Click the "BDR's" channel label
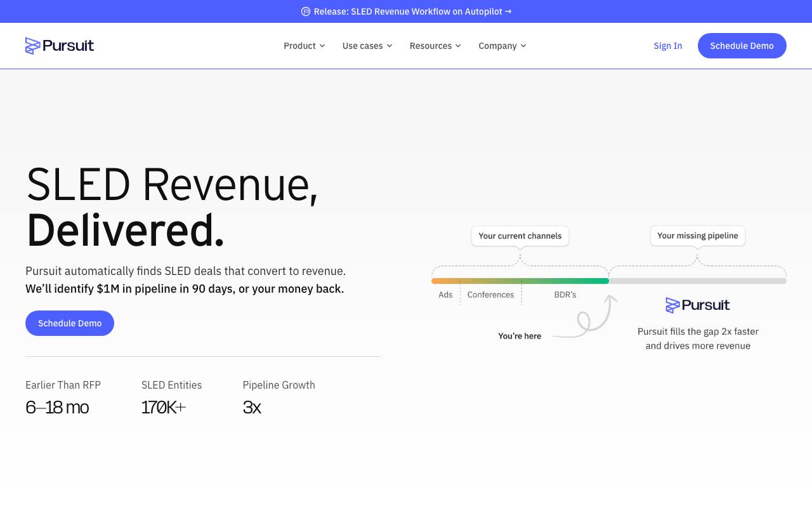Image resolution: width=812 pixels, height=508 pixels. 565,295
